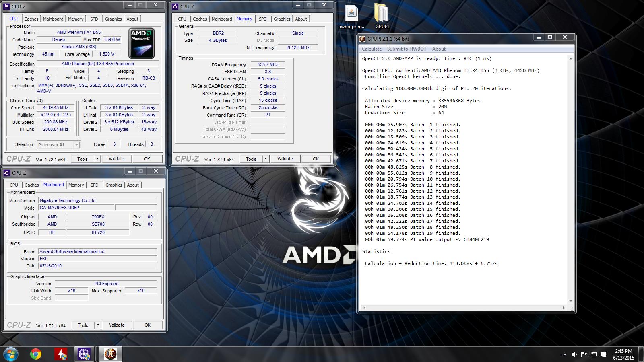
Task: Open the Graphics tab in Memory window
Action: coord(282,19)
